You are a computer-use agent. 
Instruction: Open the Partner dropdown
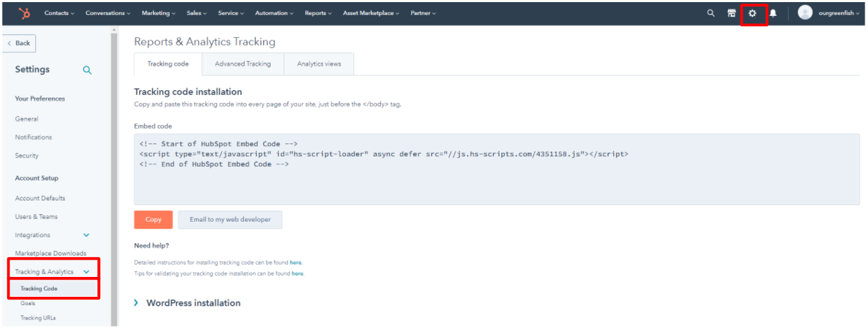click(x=423, y=13)
